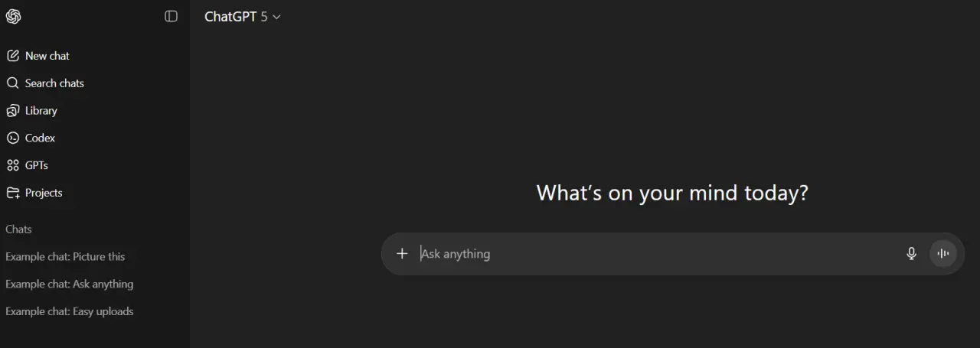Open Example chat: Easy uploads
This screenshot has height=348, width=980.
click(70, 312)
